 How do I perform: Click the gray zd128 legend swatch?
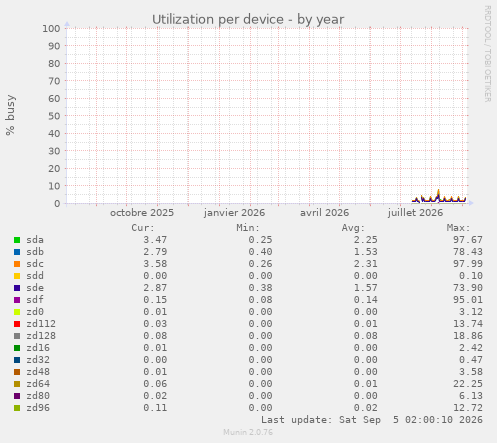(17, 336)
